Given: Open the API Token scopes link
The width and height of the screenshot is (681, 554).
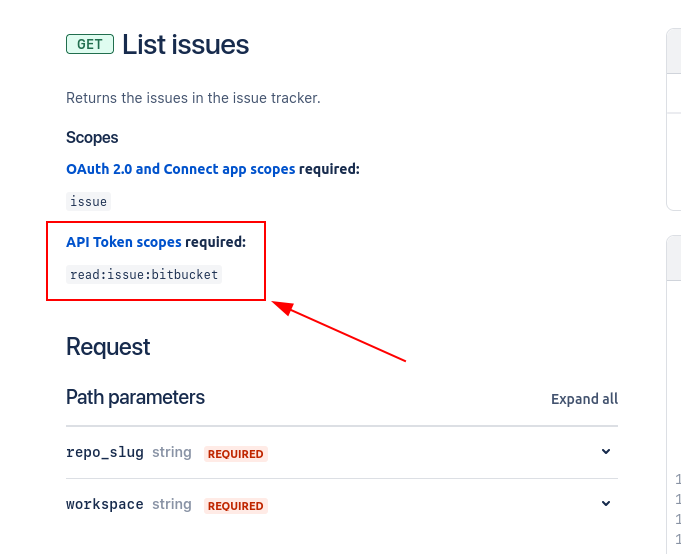Looking at the screenshot, I should click(x=124, y=242).
